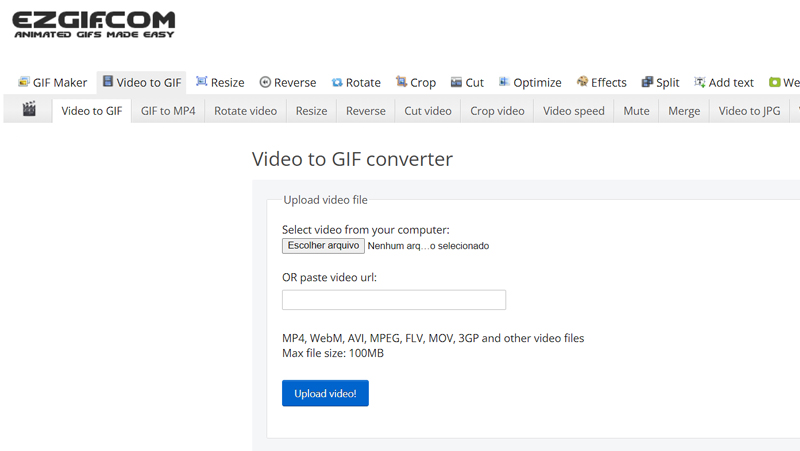Open the Resize tool icon
This screenshot has height=451, width=800.
point(202,82)
